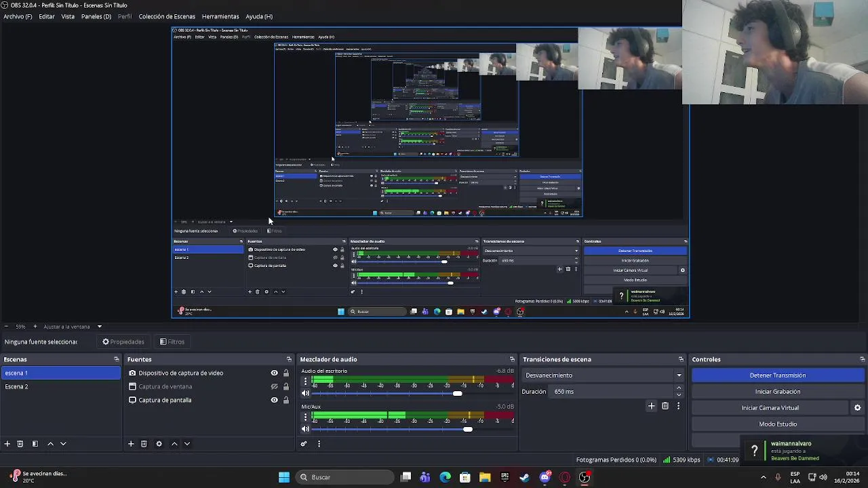Open the Colección de Escenas menu
868x488 pixels.
[167, 16]
